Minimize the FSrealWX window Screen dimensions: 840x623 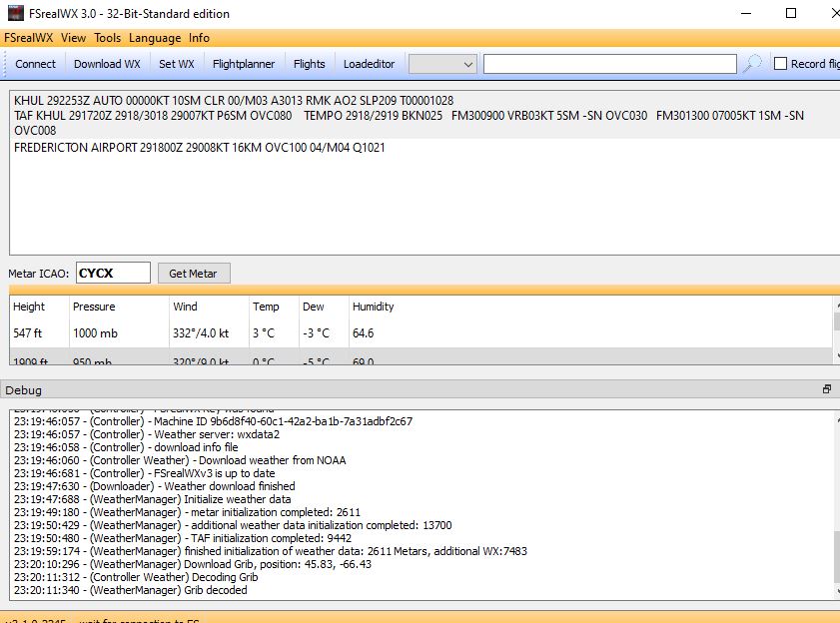(746, 13)
